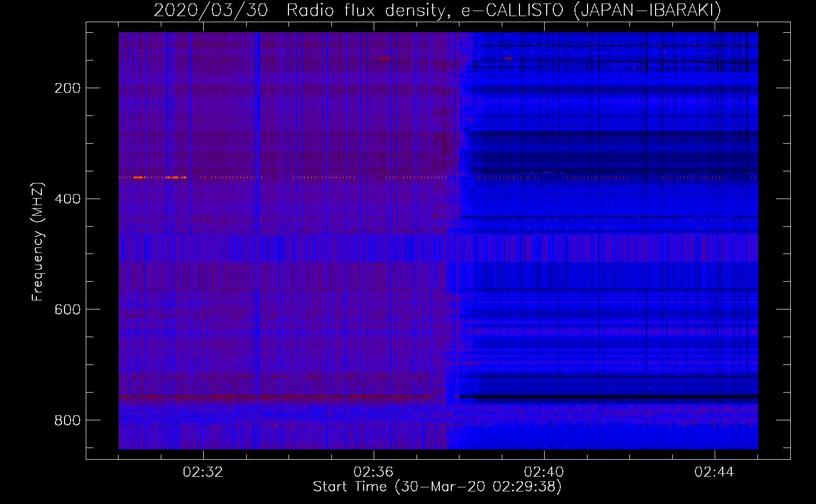The height and width of the screenshot is (504, 816).
Task: Click the 02:44 time tick label
Action: coord(714,472)
